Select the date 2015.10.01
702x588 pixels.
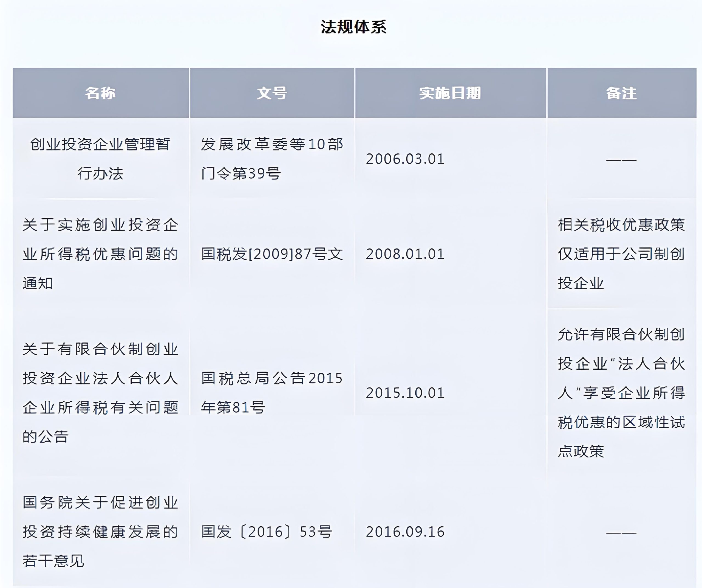[405, 393]
